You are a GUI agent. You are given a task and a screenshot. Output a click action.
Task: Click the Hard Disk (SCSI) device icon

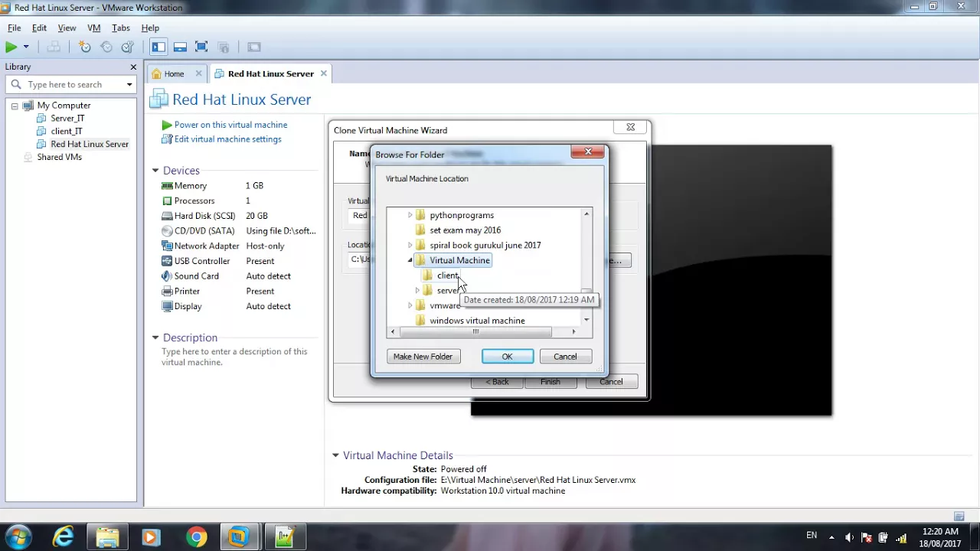[168, 216]
